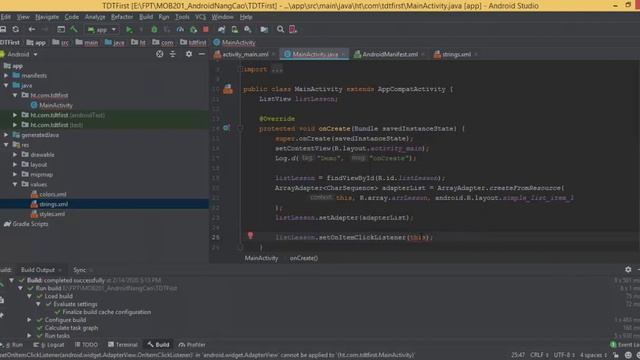This screenshot has height=360, width=640.
Task: Expand the generatedJava folder
Action: [x=6, y=135]
